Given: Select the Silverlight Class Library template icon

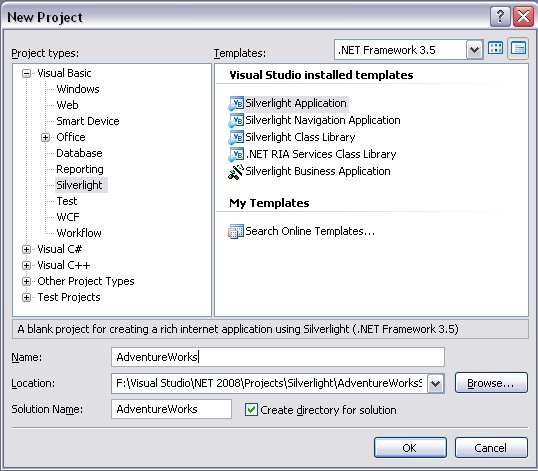Looking at the screenshot, I should (x=236, y=138).
